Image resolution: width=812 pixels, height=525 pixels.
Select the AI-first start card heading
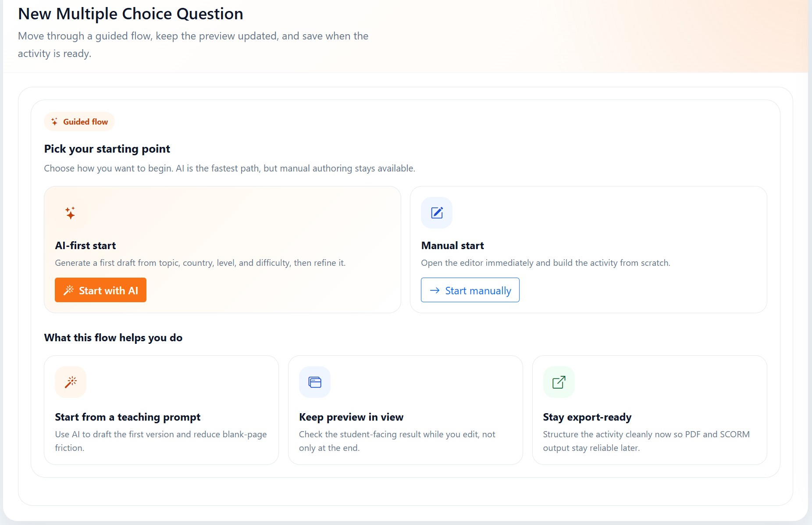point(85,246)
